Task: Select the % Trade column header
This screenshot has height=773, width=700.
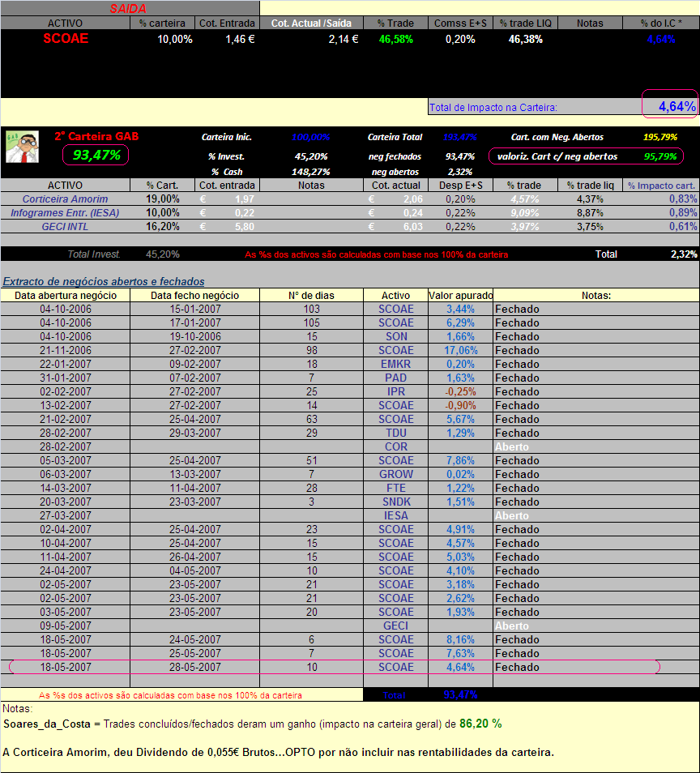Action: tap(394, 23)
